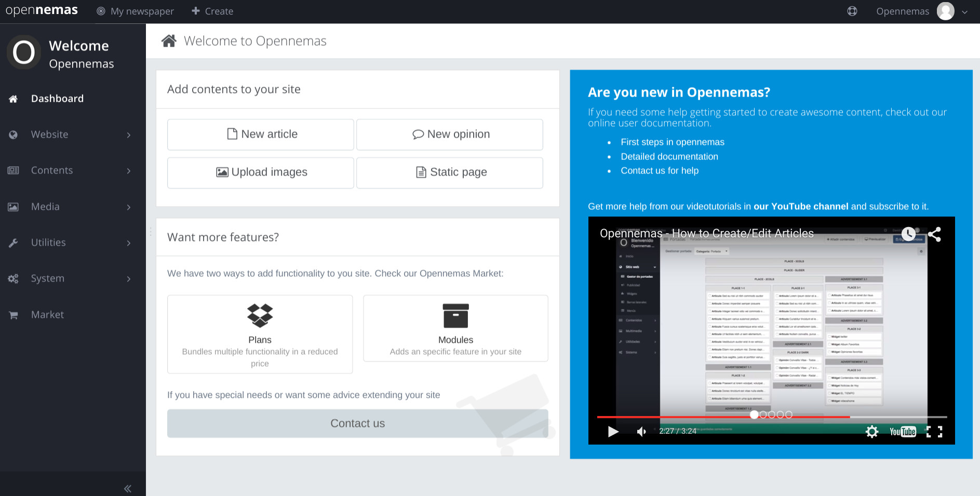Screen dimensions: 980x496
Task: Expand the System submenu chevron
Action: click(x=129, y=279)
